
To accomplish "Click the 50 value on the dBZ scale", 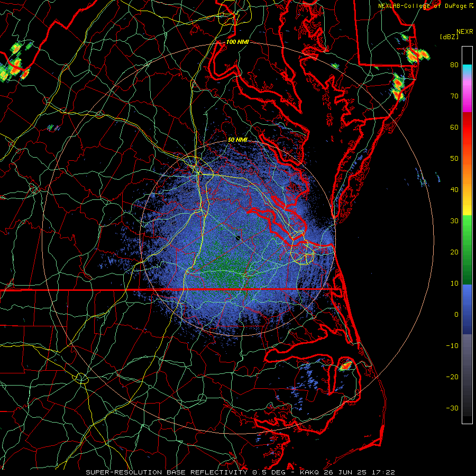I will [x=454, y=159].
